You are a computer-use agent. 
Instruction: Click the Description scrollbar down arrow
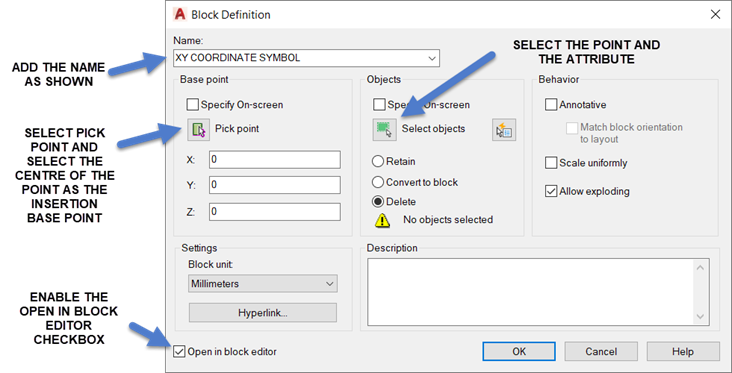(700, 316)
